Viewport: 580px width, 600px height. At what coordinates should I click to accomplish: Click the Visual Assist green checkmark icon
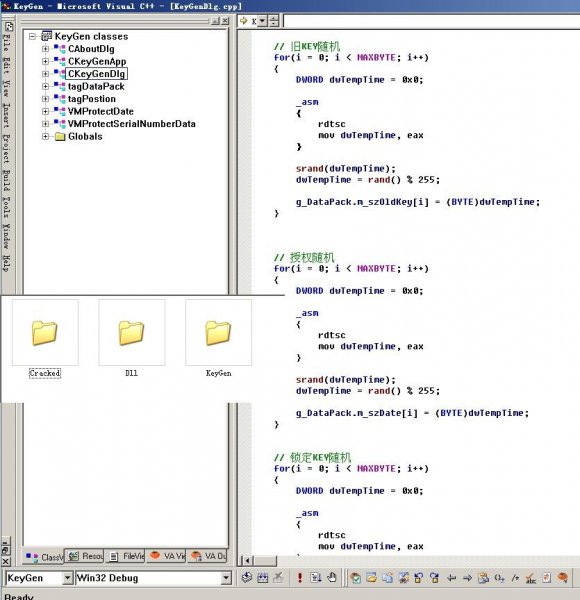(x=355, y=577)
